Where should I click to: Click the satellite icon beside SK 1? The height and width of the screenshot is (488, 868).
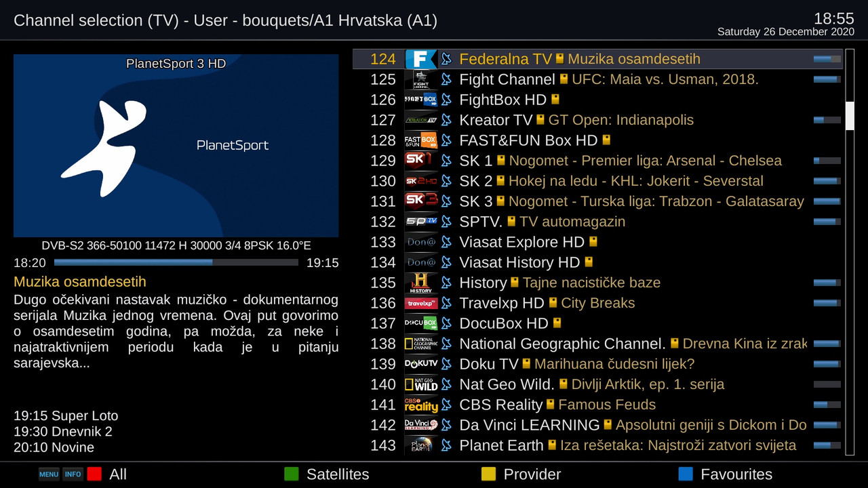click(446, 161)
